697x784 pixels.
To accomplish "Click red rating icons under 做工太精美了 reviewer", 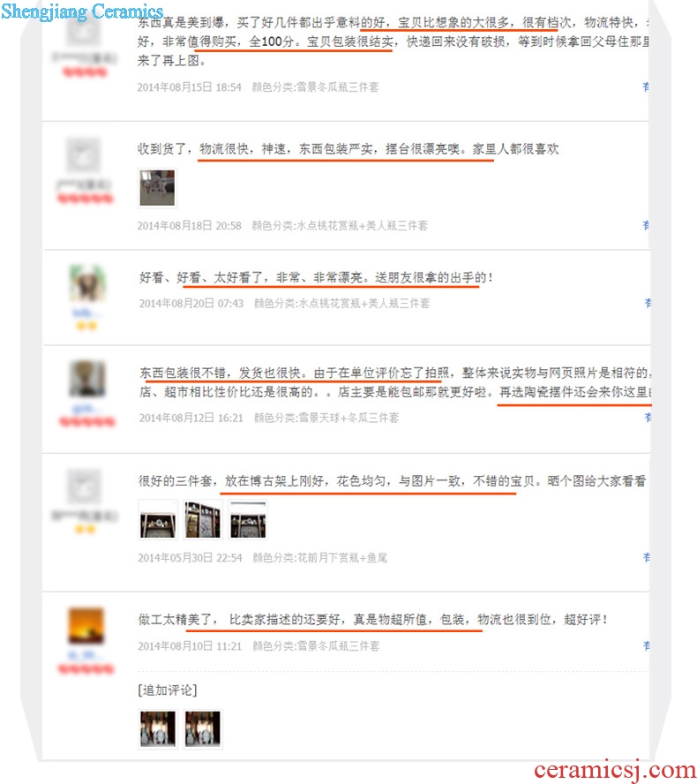I will pos(86,668).
